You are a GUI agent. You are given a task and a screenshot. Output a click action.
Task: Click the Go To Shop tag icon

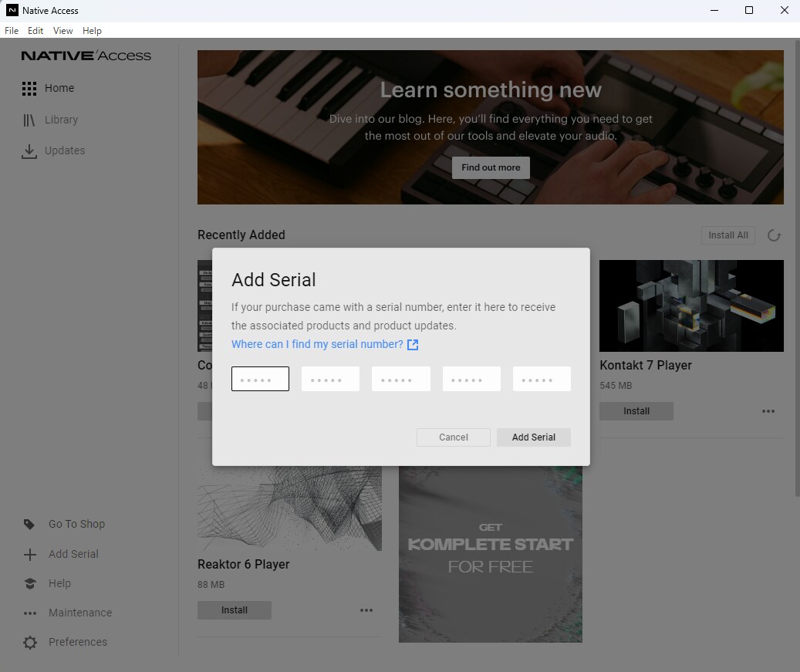click(29, 525)
